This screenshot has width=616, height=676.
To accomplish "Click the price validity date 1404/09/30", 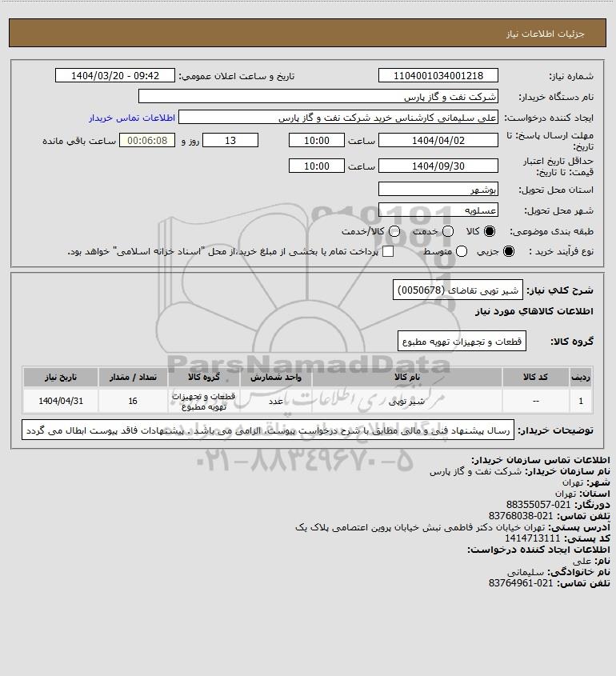I will (x=438, y=166).
